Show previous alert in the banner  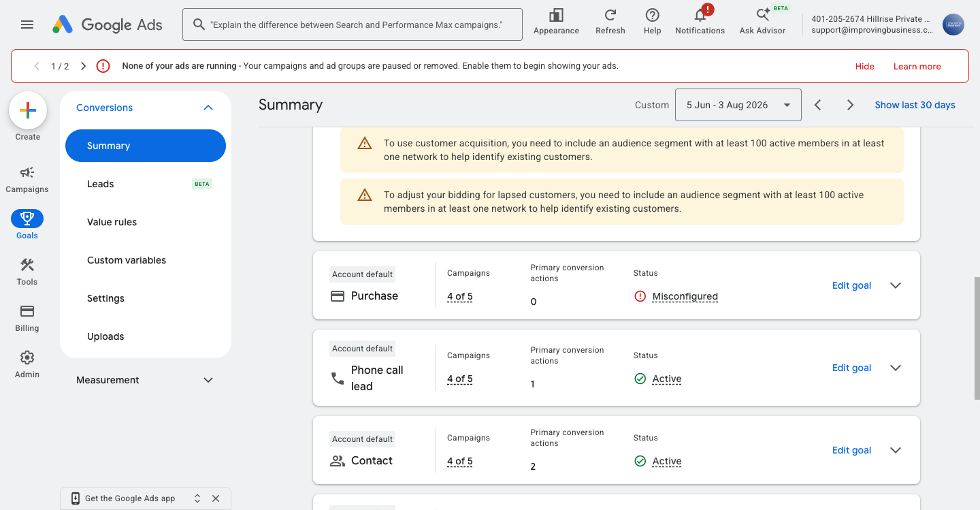37,66
